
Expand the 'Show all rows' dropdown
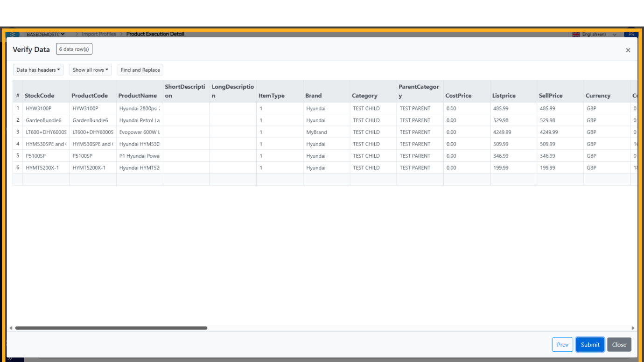pos(91,70)
